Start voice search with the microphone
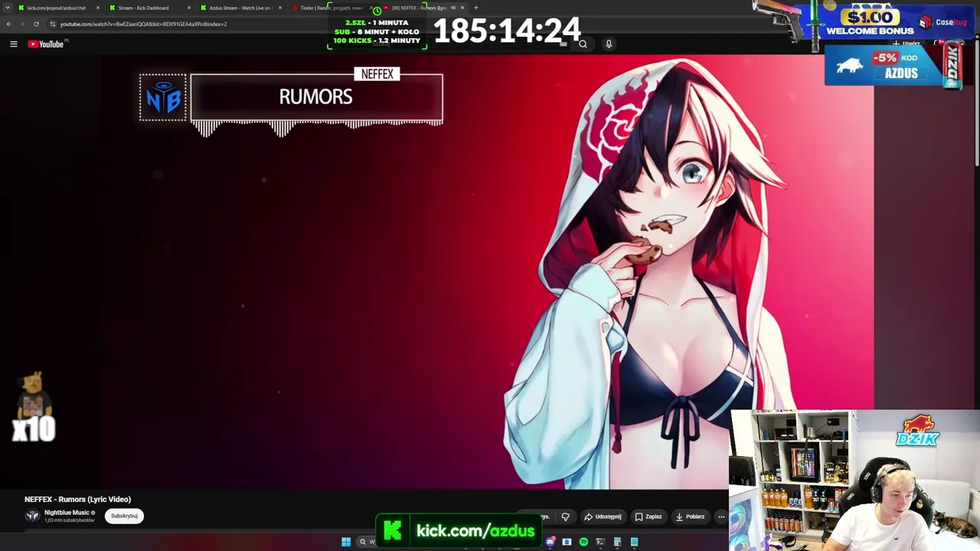980x551 pixels. coord(609,44)
